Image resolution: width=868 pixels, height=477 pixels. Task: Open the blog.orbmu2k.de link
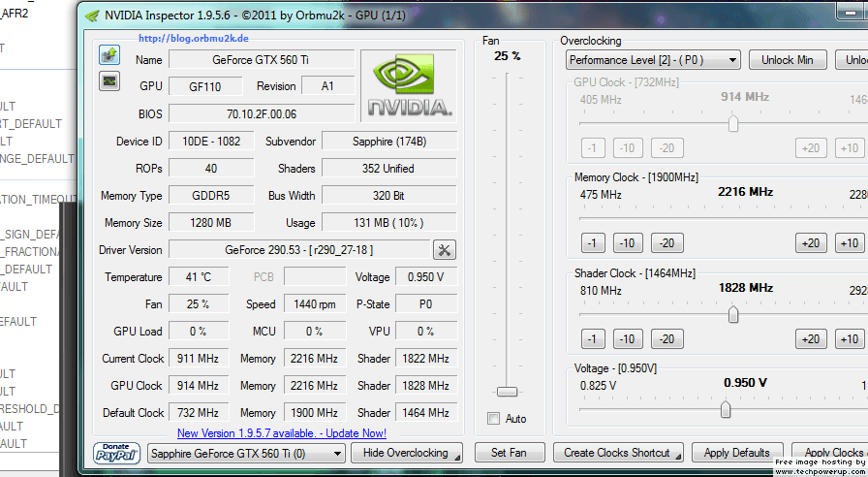pos(193,38)
